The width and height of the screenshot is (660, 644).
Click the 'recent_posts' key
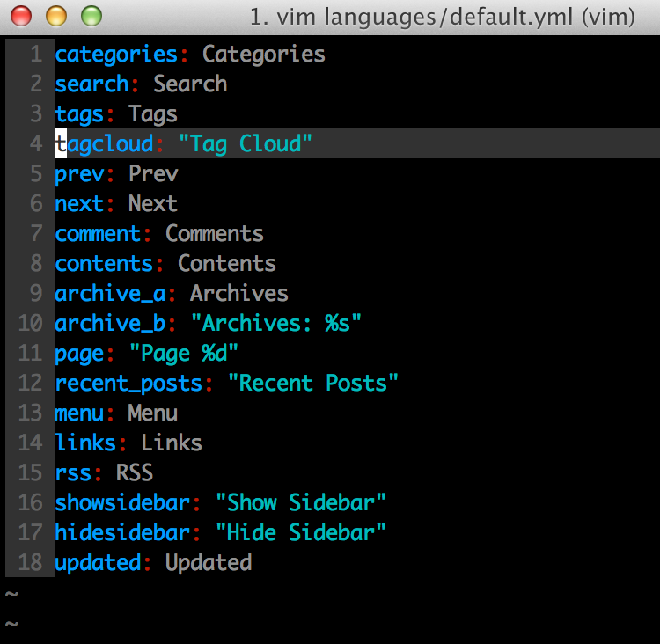[128, 384]
